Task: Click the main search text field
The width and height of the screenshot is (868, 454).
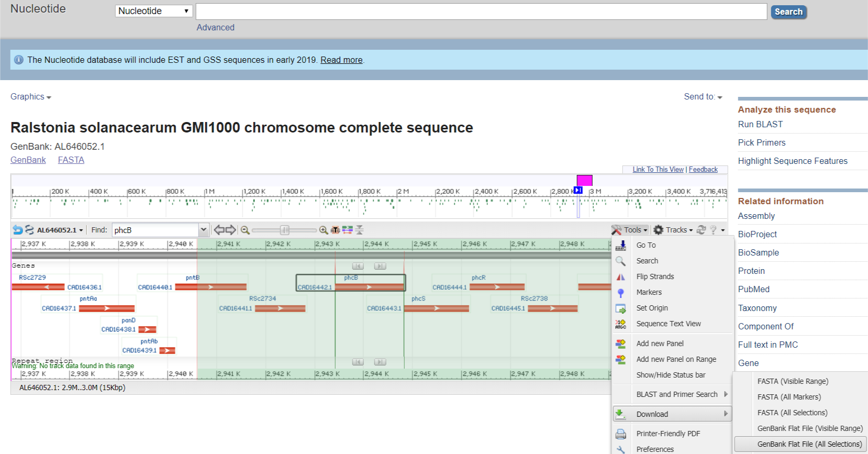Action: 481,12
